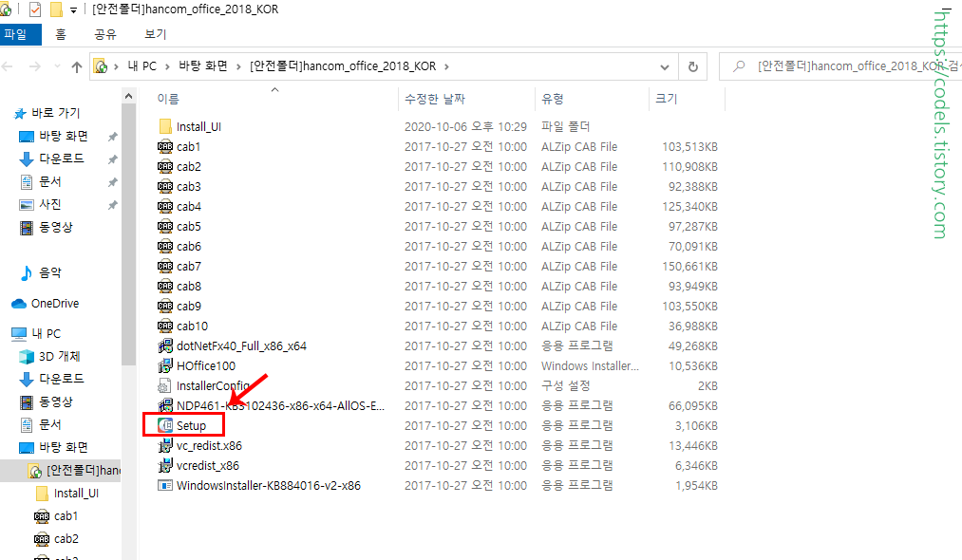
Task: Select the HOffice100 installer package icon
Action: [165, 365]
